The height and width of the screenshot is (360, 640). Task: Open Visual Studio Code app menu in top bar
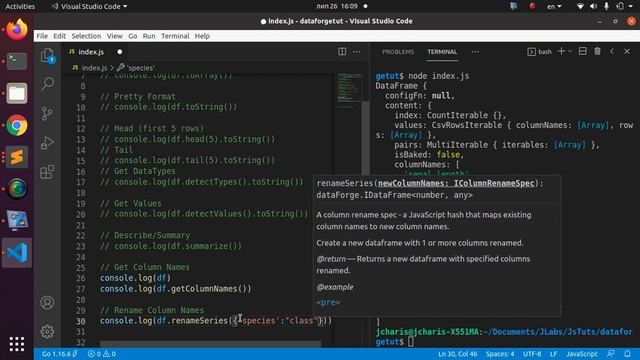[x=89, y=6]
